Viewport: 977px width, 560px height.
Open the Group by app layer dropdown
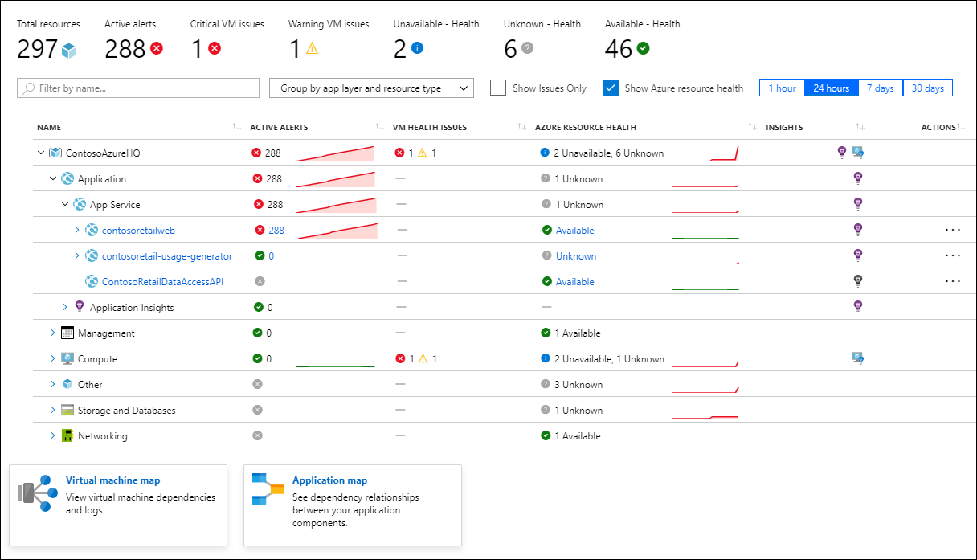tap(371, 88)
